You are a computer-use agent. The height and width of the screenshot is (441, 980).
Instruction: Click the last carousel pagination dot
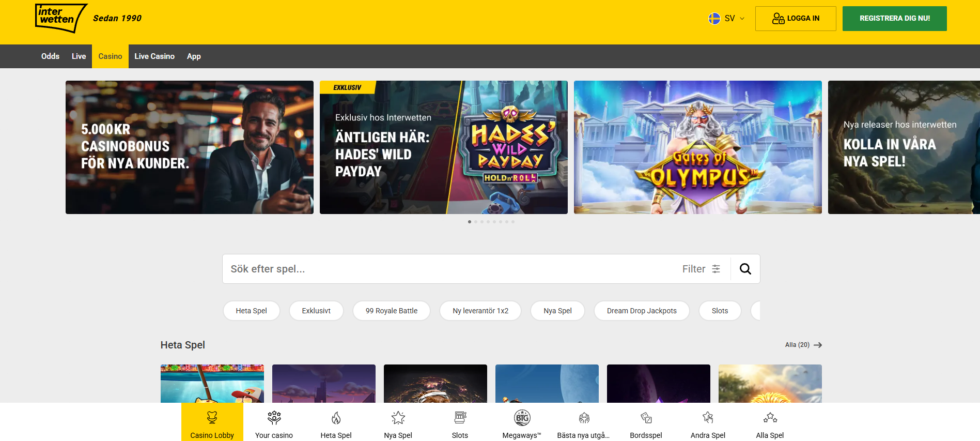(x=513, y=222)
